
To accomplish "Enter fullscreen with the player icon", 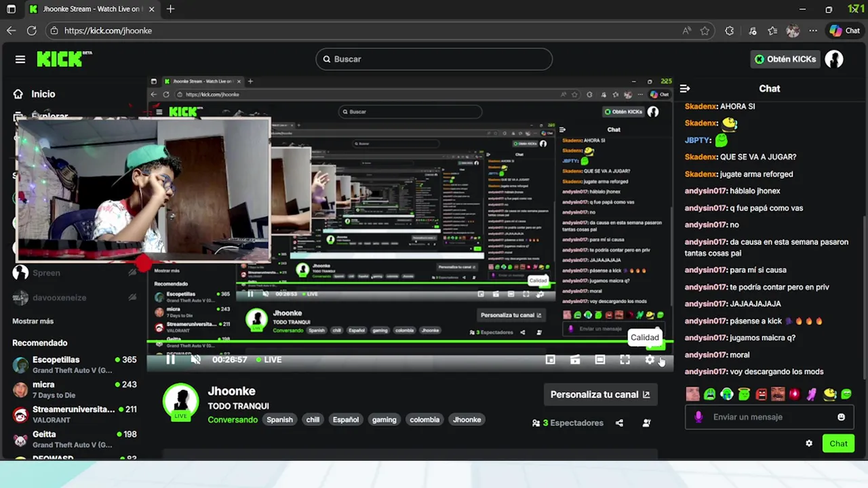I will tap(625, 360).
